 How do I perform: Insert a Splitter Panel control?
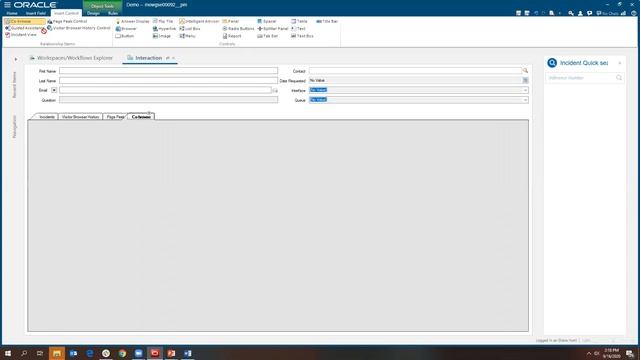[x=273, y=29]
